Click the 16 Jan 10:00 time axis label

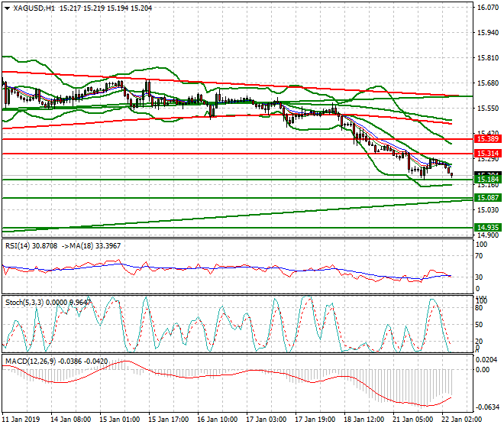pyautogui.click(x=218, y=420)
